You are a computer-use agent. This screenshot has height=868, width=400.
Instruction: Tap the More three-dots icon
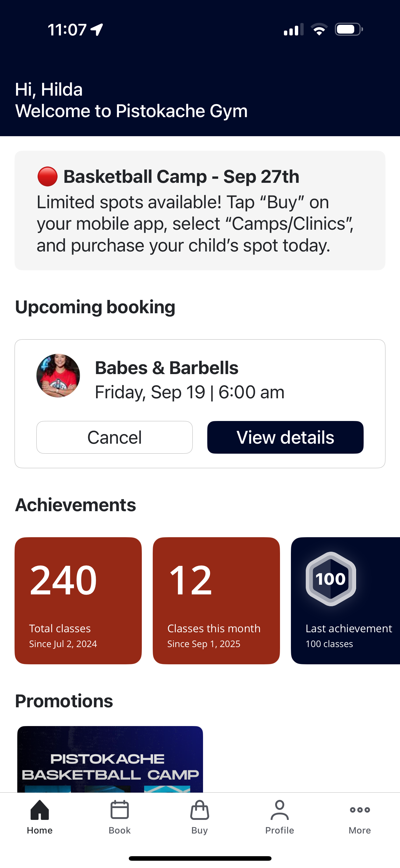(x=359, y=810)
